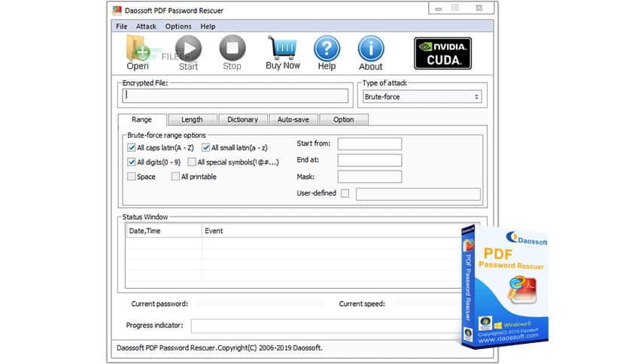The height and width of the screenshot is (364, 629).
Task: Open the Attack menu
Action: [146, 26]
